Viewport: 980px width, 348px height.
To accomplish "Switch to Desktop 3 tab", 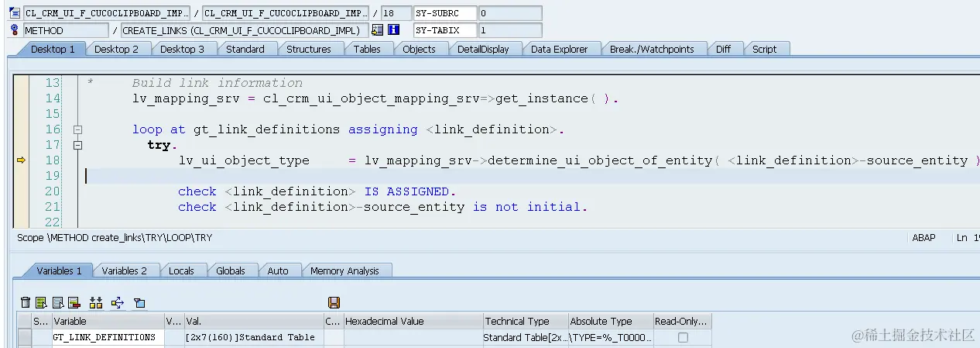I will (x=183, y=49).
